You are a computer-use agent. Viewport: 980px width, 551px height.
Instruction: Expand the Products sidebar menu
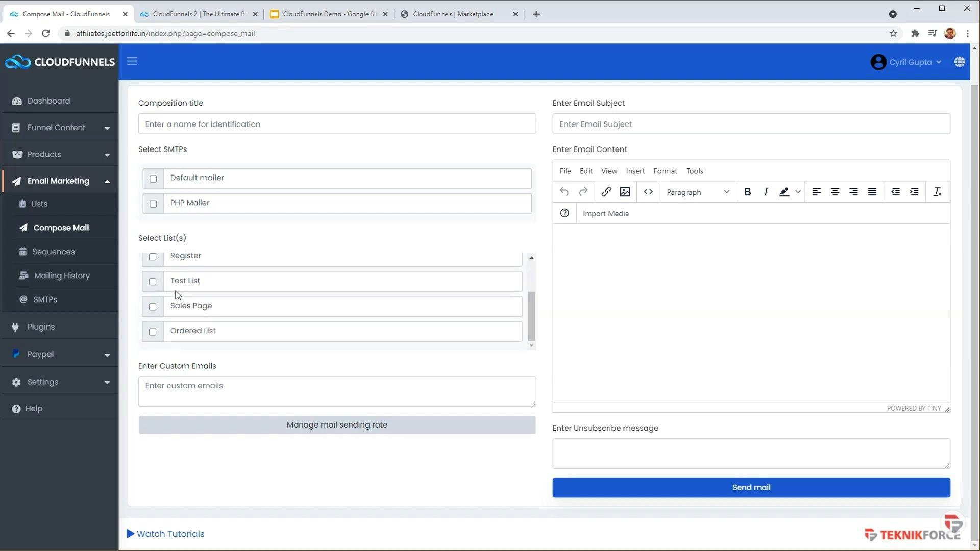tap(44, 154)
